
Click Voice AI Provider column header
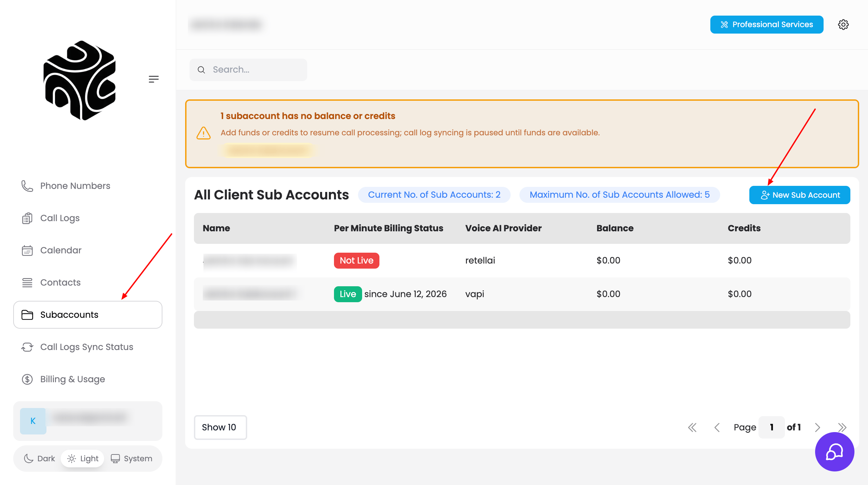pos(503,228)
